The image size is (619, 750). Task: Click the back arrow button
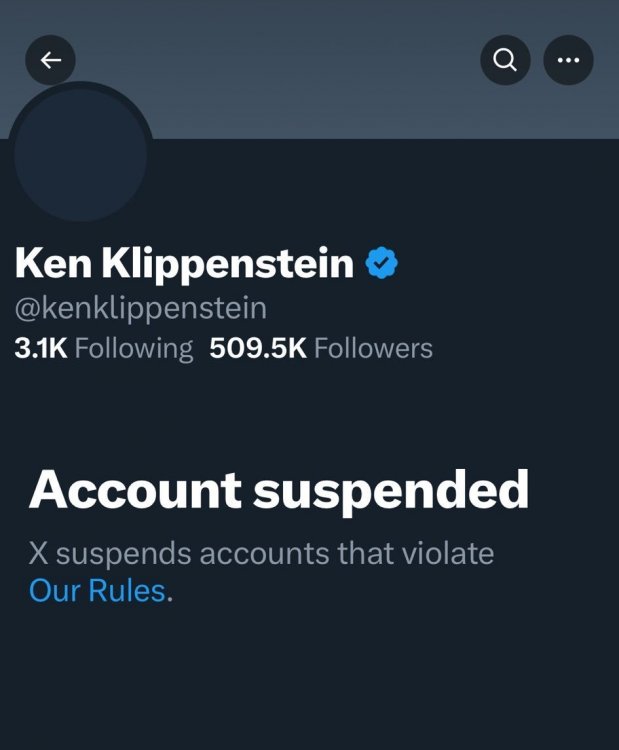point(51,61)
